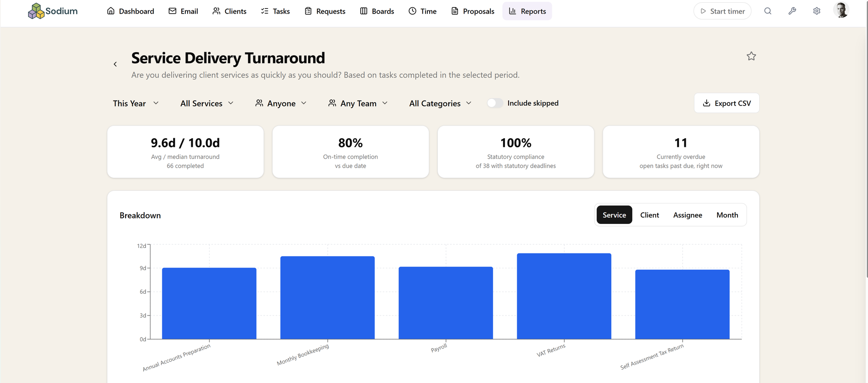Open the Boards nav item

377,11
